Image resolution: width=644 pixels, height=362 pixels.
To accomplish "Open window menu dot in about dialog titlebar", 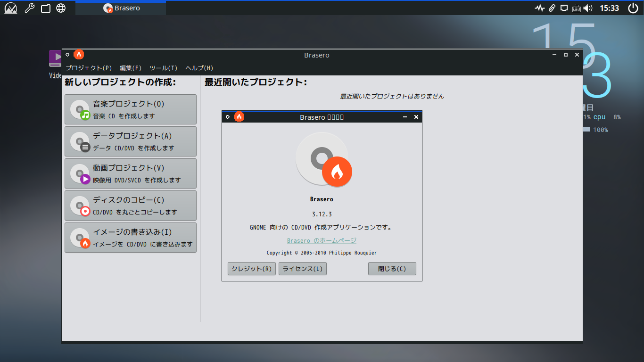I will pyautogui.click(x=228, y=117).
